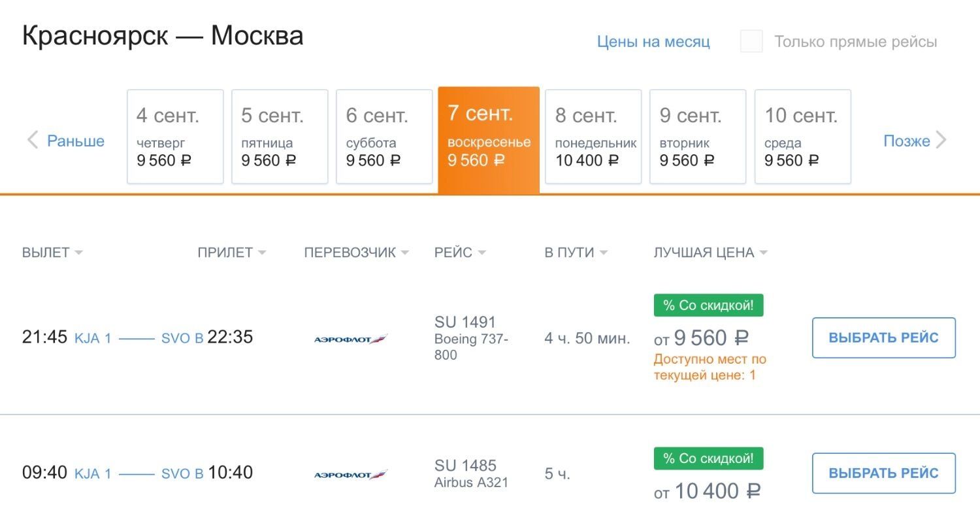Viewport: 980px width, 531px height.
Task: Click ВЫБРАТЬ РЕЙС for flight SU 1491
Action: click(883, 338)
